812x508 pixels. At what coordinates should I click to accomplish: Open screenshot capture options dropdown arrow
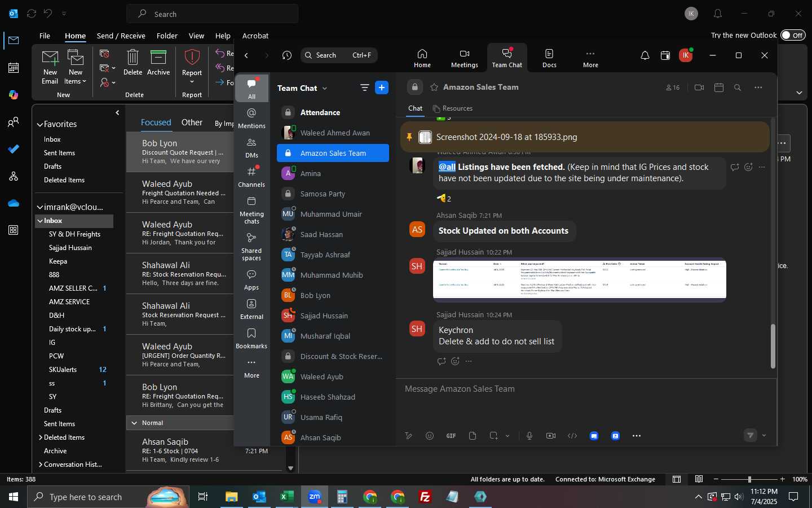pyautogui.click(x=507, y=436)
